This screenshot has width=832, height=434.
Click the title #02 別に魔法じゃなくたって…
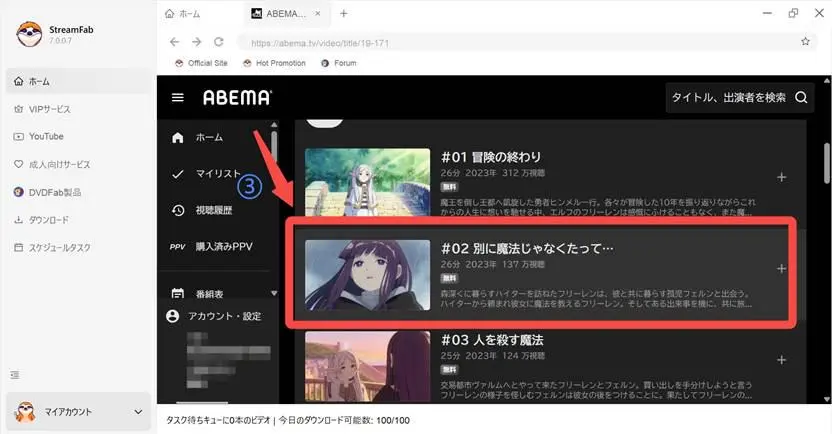[x=527, y=248]
